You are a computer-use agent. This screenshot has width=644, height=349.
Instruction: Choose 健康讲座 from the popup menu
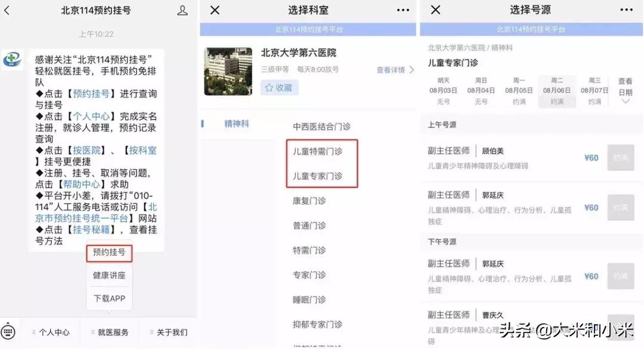(x=109, y=275)
